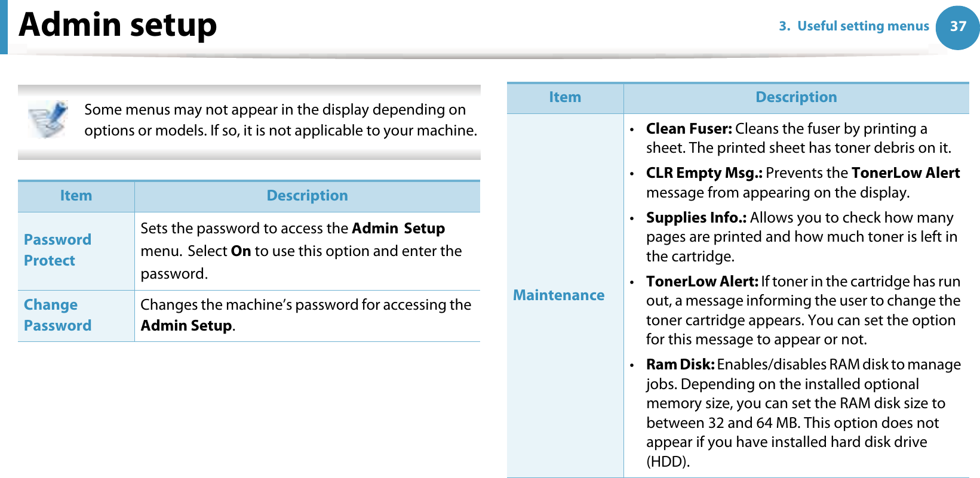The width and height of the screenshot is (980, 478).
Task: Open the "3. Useful setting menus" chapter link
Action: pyautogui.click(x=853, y=26)
